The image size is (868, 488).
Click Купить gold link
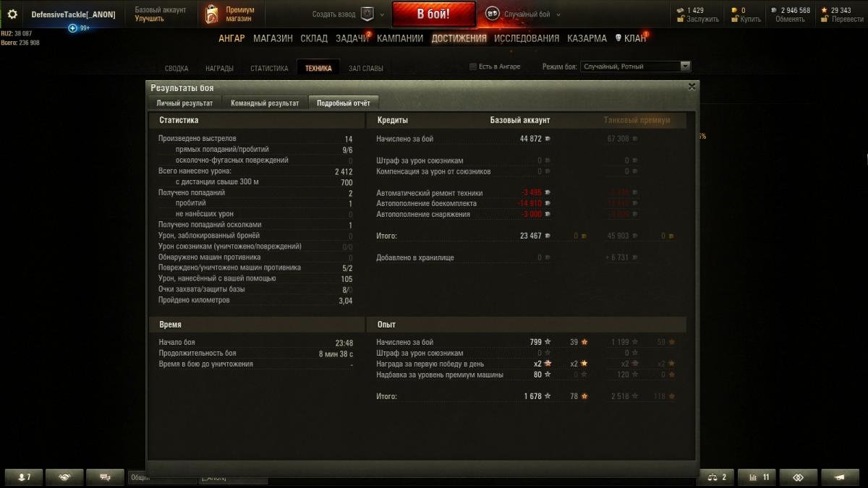750,20
